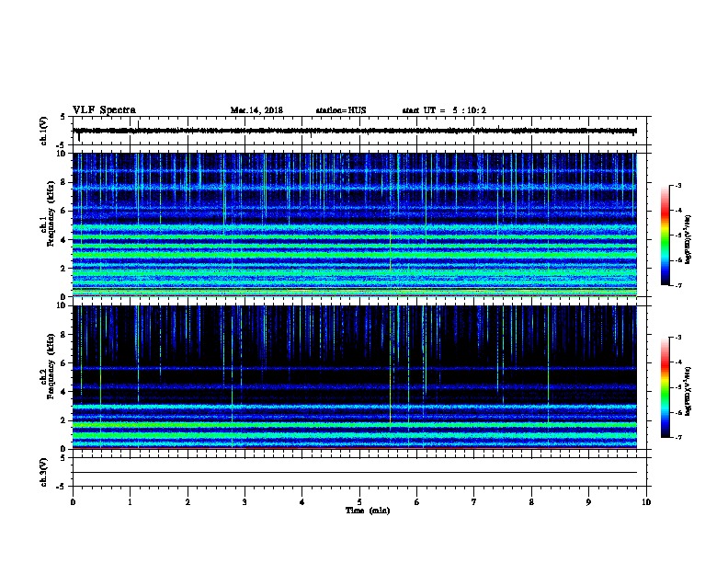Click the "2" tick on the time axis
Image resolution: width=728 pixels, height=563 pixels.
(188, 502)
